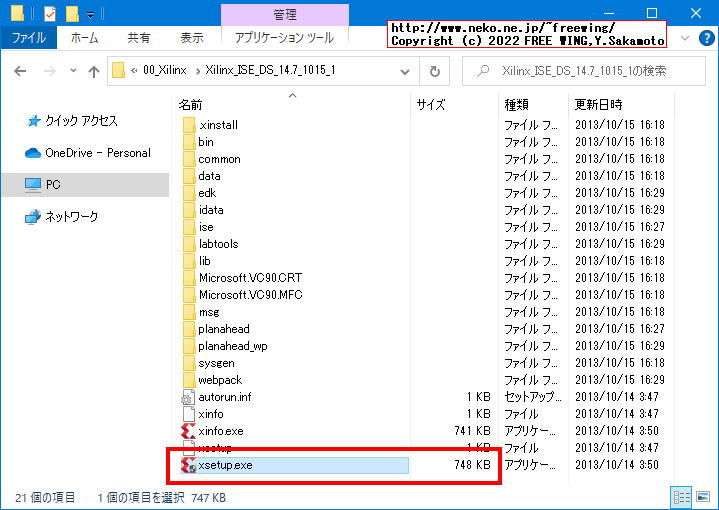Click the xsetup.exe date 2013/10/14 3:50
The width and height of the screenshot is (719, 510).
click(617, 465)
